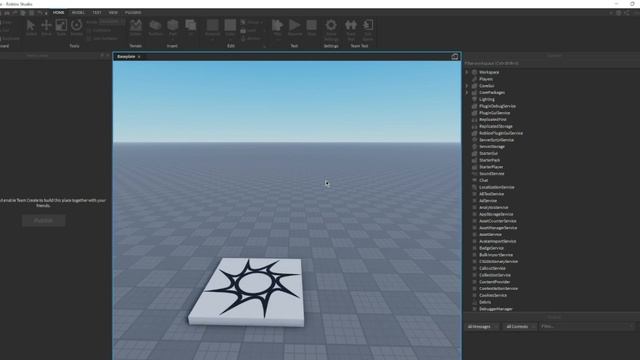This screenshot has height=360, width=640.
Task: Select the Players service icon
Action: click(474, 79)
